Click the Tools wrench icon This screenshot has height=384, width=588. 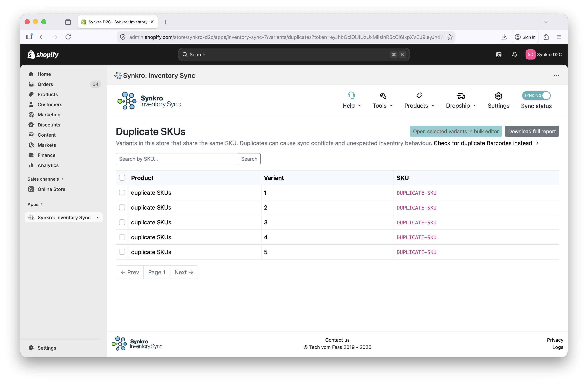click(383, 95)
